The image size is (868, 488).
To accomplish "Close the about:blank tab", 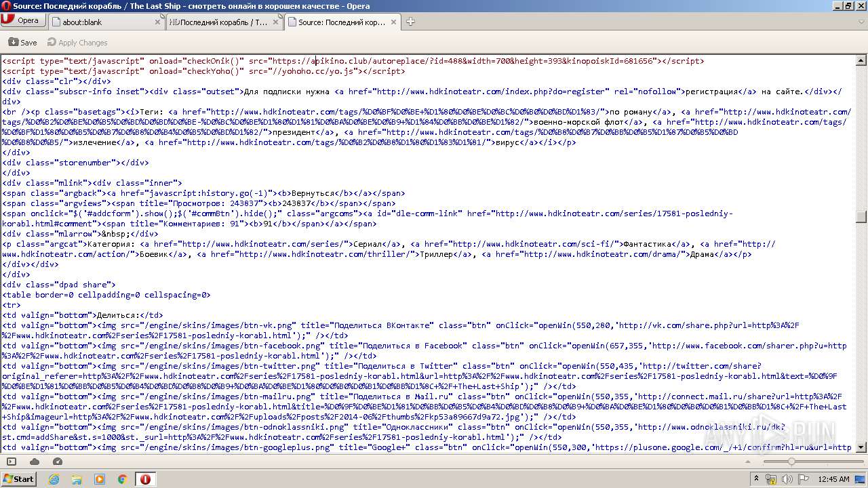I will click(158, 22).
